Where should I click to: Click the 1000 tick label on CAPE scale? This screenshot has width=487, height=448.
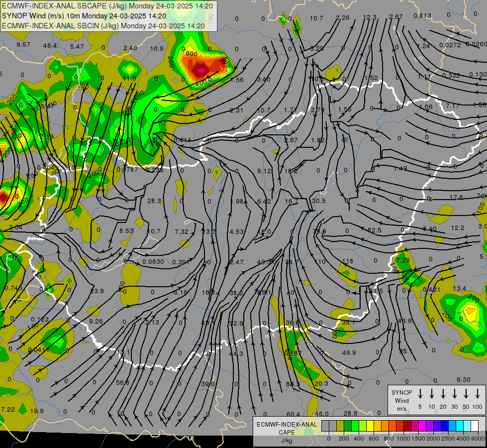pos(403,439)
